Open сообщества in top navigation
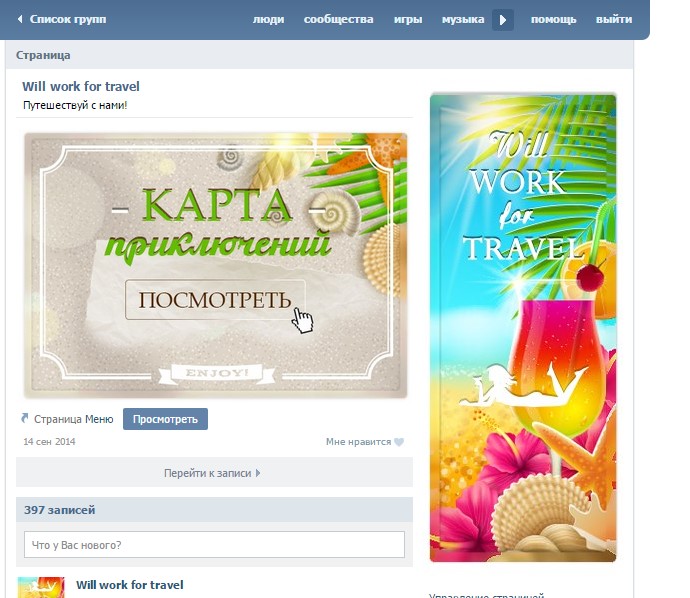The image size is (690, 598). (338, 19)
